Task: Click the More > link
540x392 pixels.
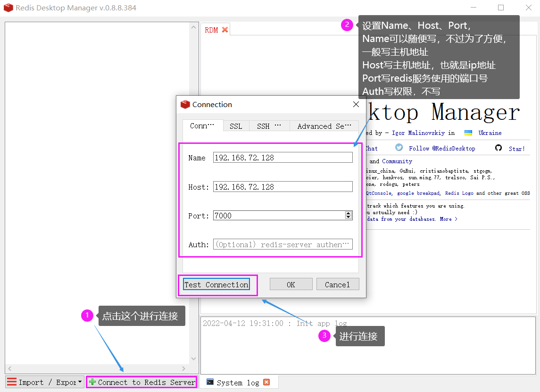Action: coord(449,219)
